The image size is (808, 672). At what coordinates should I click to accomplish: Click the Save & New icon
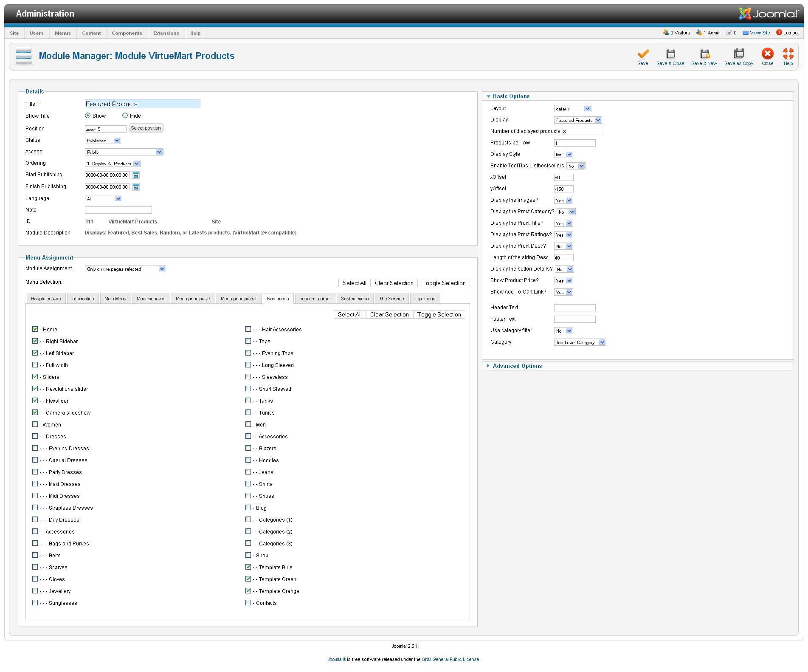point(704,54)
